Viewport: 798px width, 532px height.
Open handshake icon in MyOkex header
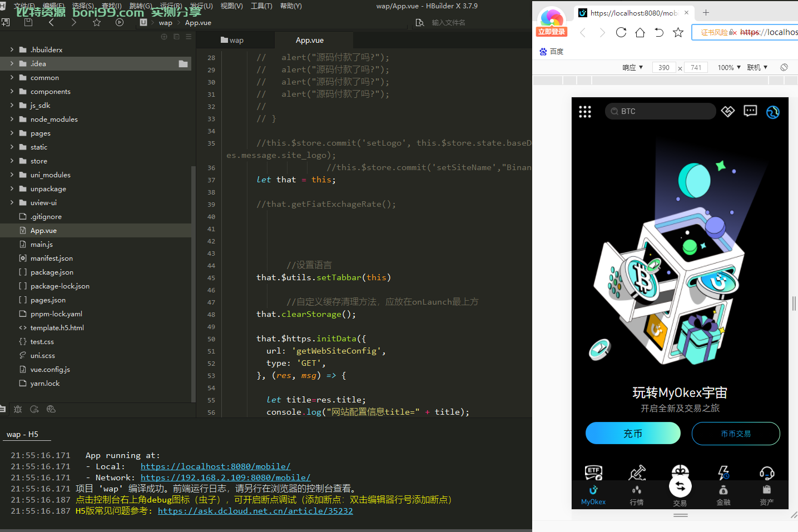coord(728,111)
